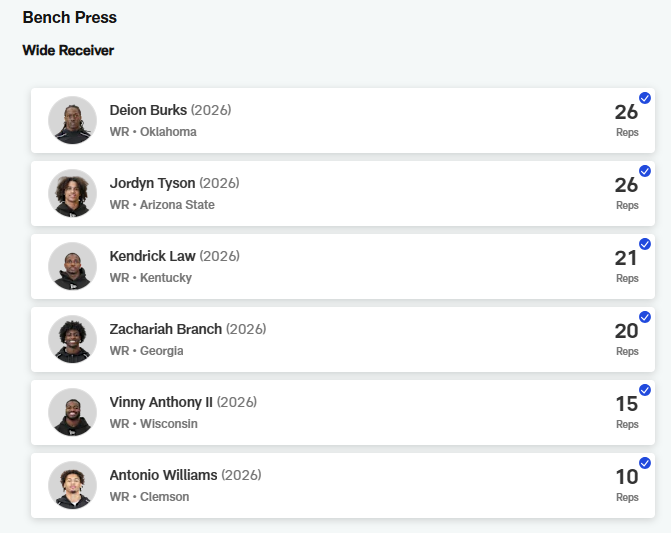Screen dimensions: 671x533
Task: Click the 'WR • Wisconsin' text
Action: click(x=154, y=424)
